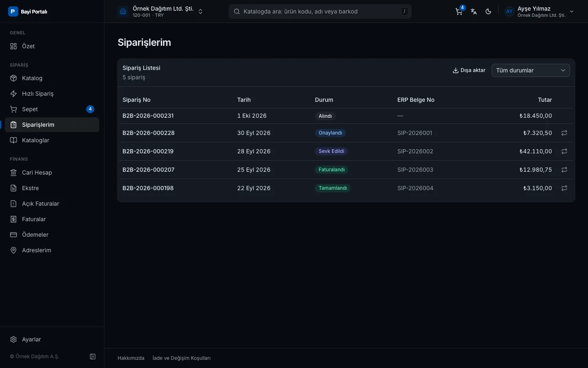This screenshot has width=588, height=368.
Task: Reorder order B2B-2026-000207
Action: tap(564, 170)
